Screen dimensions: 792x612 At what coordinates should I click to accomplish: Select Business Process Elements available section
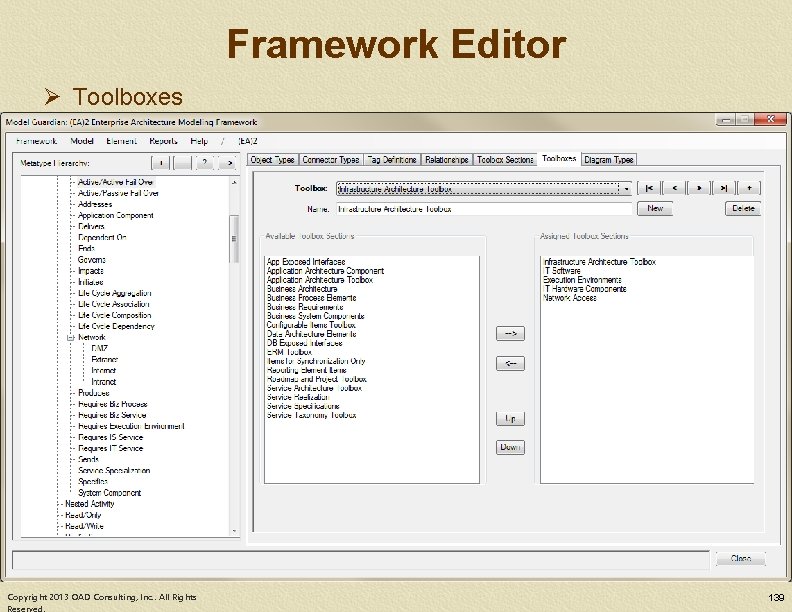(312, 298)
